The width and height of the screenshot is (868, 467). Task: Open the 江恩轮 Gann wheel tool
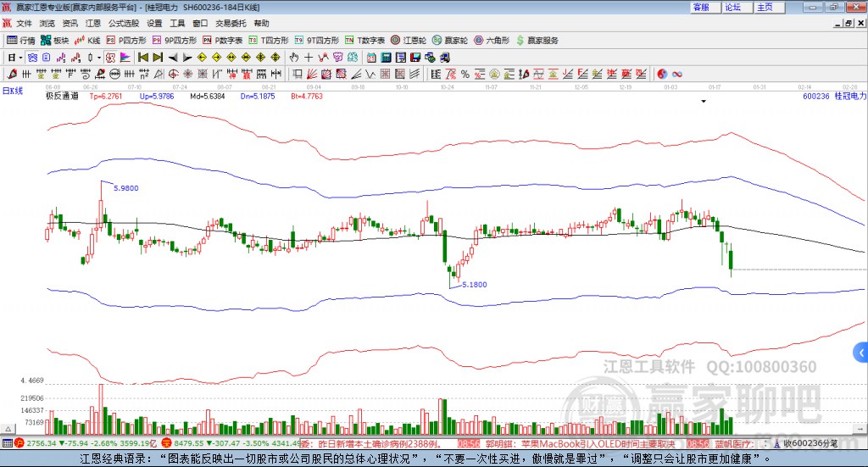[409, 40]
